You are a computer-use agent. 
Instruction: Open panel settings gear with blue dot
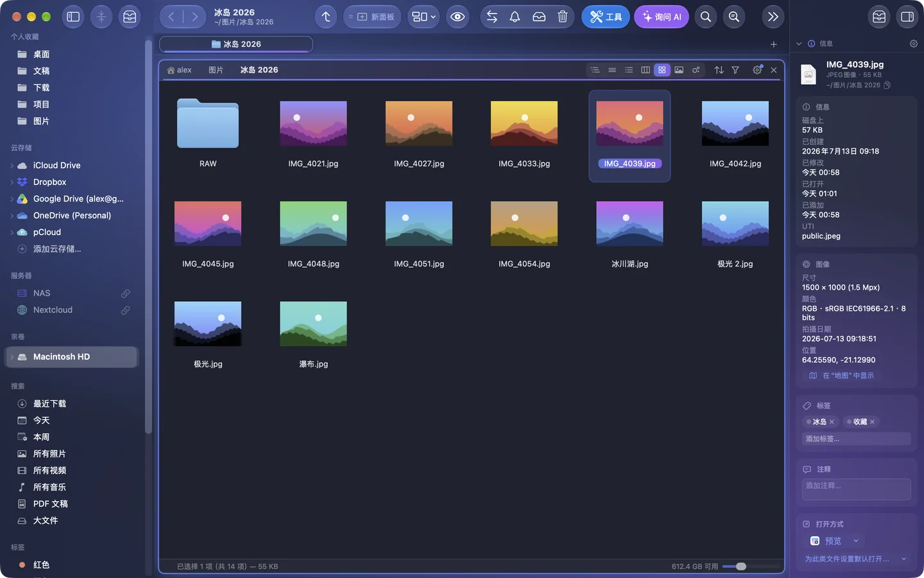pyautogui.click(x=757, y=70)
